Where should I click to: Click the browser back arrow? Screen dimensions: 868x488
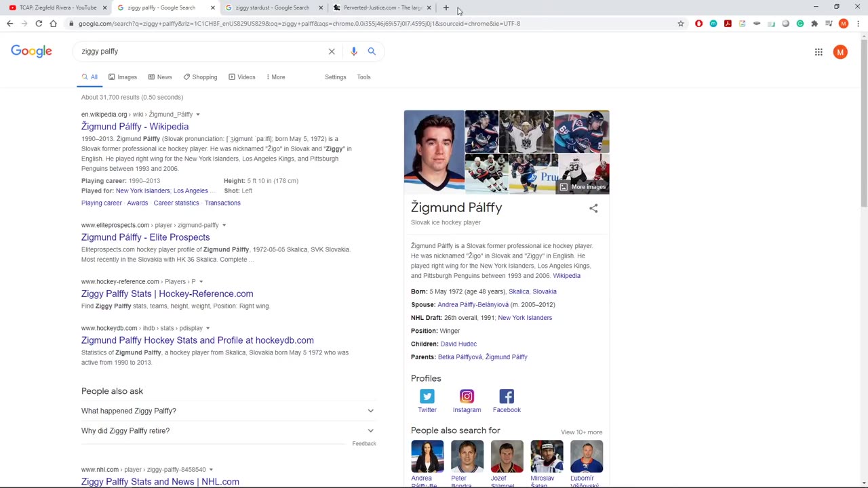9,24
